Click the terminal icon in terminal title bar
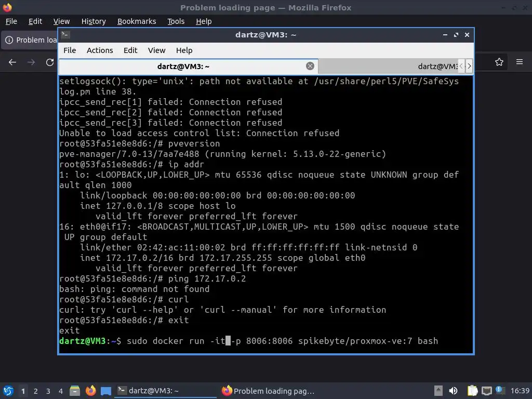Image resolution: width=532 pixels, height=399 pixels. tap(65, 35)
